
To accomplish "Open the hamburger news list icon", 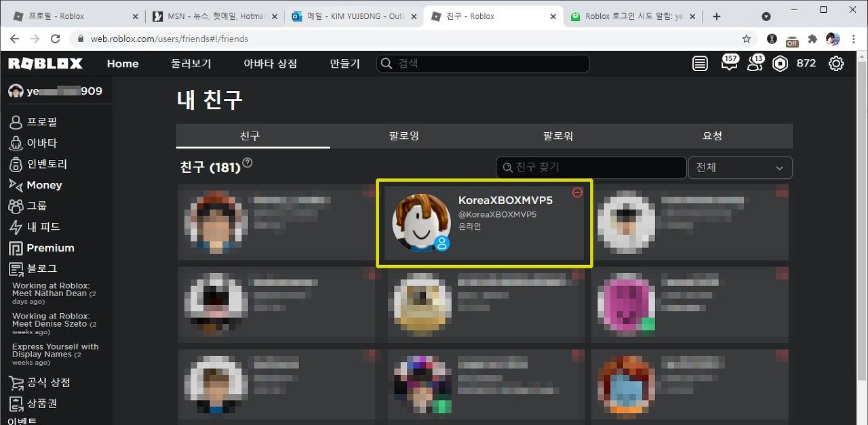I will pos(700,64).
